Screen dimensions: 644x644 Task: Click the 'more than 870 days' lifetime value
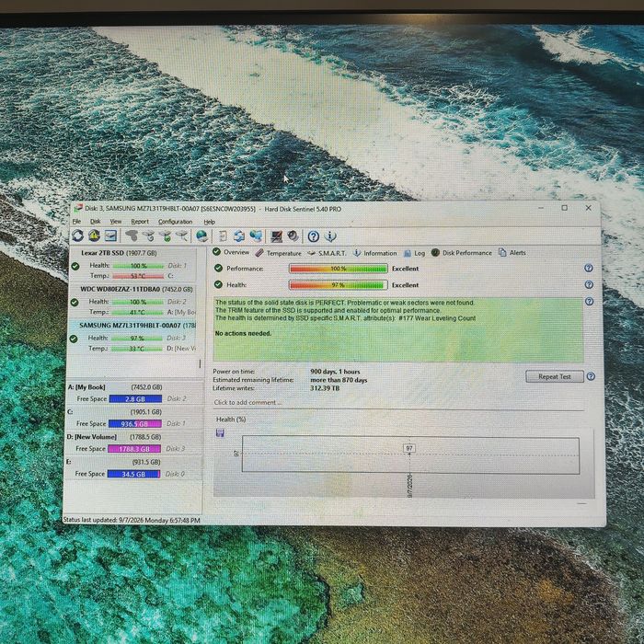(x=339, y=380)
